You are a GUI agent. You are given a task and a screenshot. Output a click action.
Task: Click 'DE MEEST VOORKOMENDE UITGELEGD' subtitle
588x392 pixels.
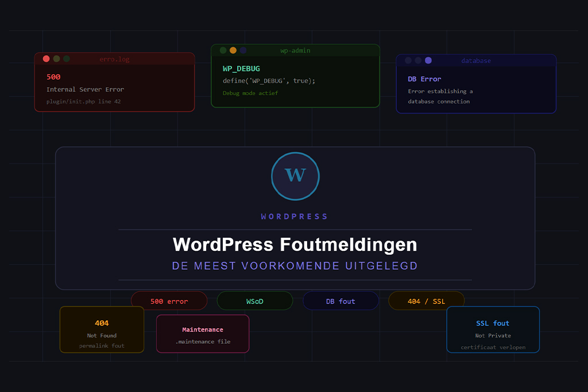pyautogui.click(x=295, y=266)
